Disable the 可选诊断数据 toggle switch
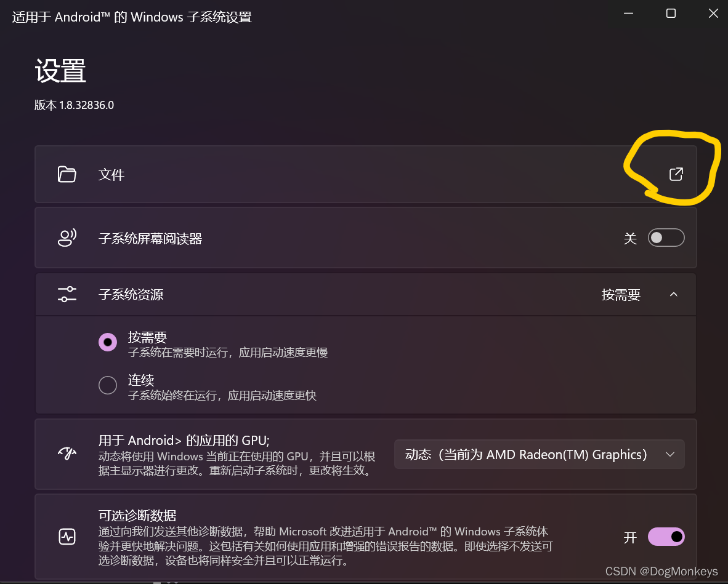Image resolution: width=728 pixels, height=584 pixels. tap(666, 537)
